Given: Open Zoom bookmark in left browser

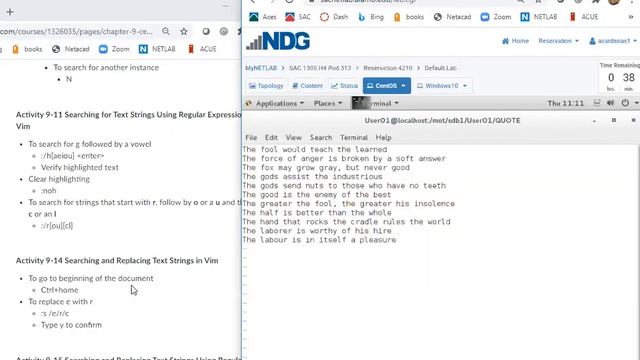Looking at the screenshot, I should point(114,49).
